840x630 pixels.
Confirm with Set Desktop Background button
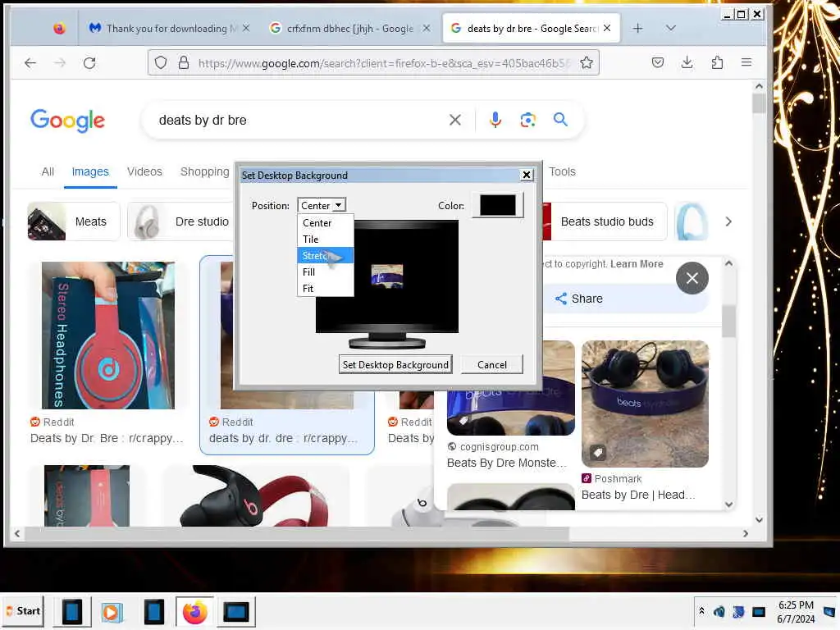coord(395,365)
